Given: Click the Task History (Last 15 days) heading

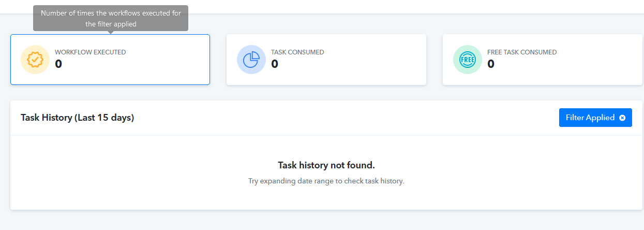Looking at the screenshot, I should [x=78, y=118].
